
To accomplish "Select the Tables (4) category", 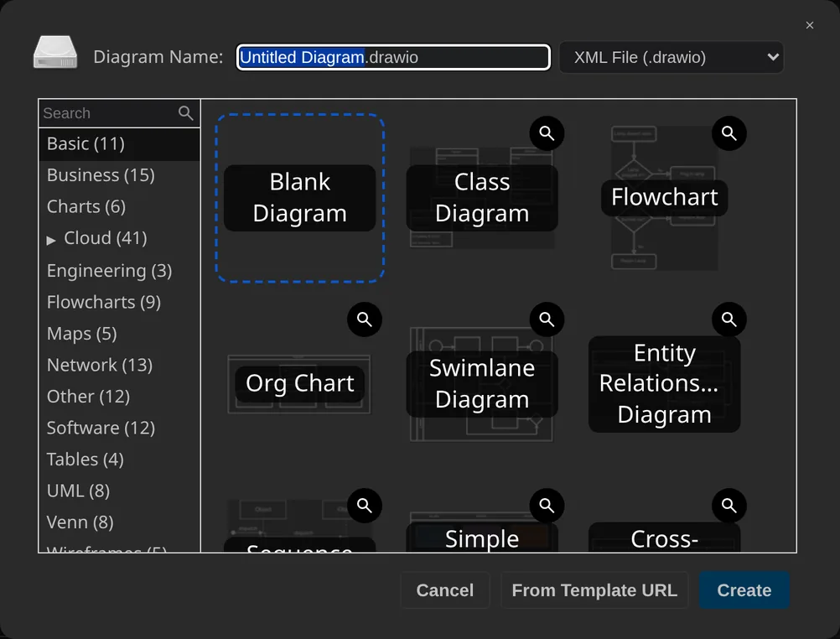I will click(119, 460).
